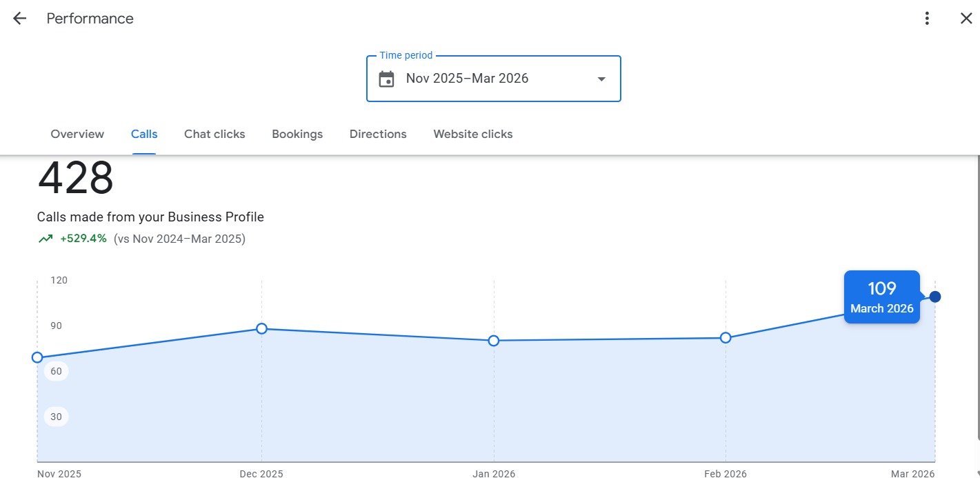980x478 pixels.
Task: Click the 428 total calls number
Action: 76,179
